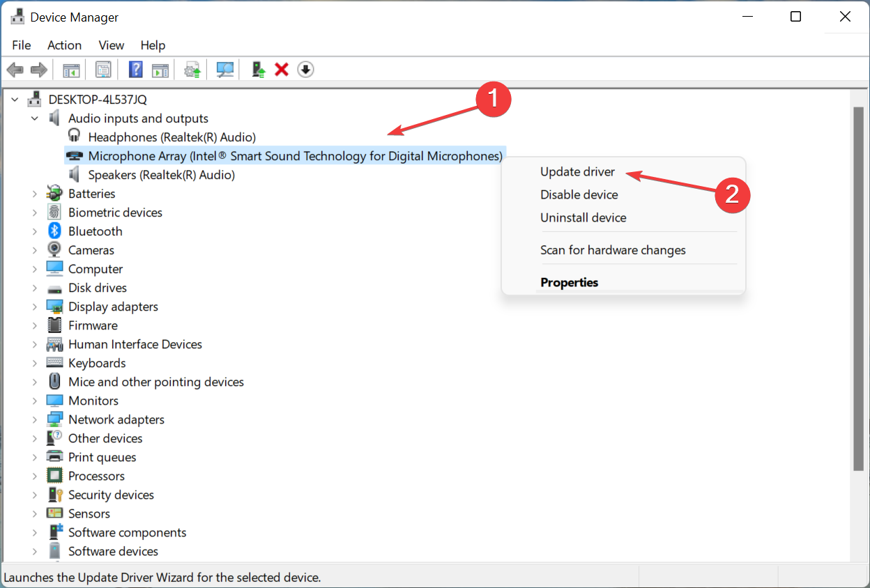Screen dimensions: 870x588
Task: Click the Network adapters category icon
Action: pyautogui.click(x=54, y=419)
